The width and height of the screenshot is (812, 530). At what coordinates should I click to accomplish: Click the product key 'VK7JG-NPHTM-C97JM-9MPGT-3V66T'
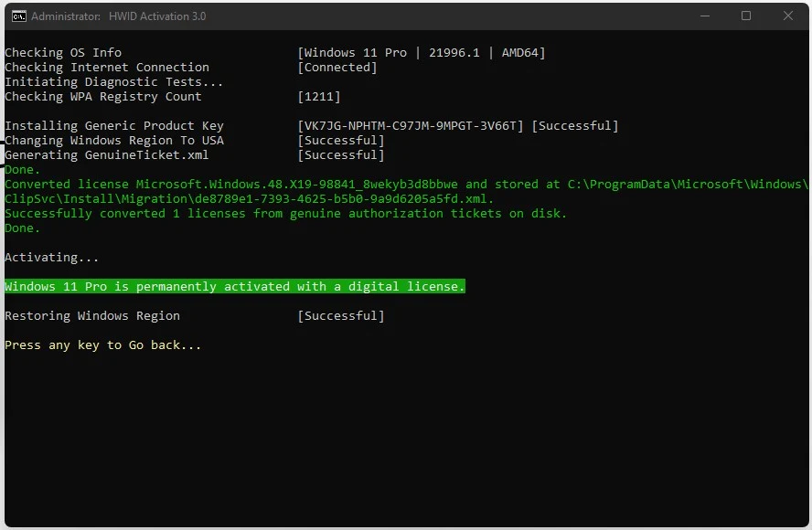tap(411, 126)
